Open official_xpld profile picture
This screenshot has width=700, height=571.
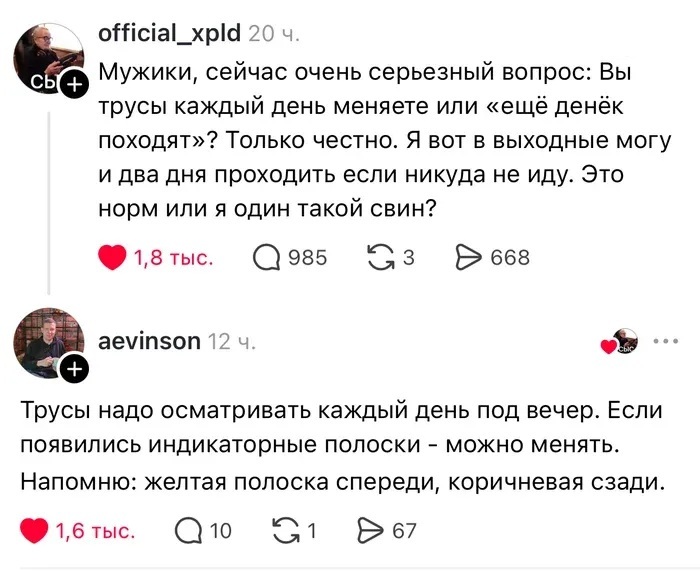click(x=47, y=56)
